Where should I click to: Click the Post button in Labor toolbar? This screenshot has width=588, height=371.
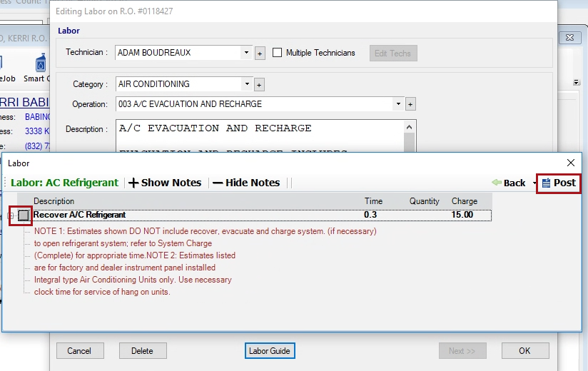click(558, 183)
